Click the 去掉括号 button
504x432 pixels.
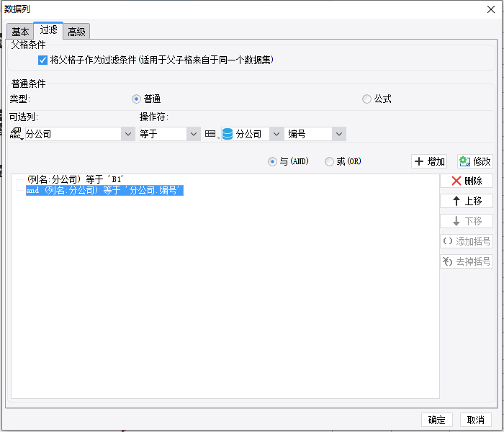point(467,261)
